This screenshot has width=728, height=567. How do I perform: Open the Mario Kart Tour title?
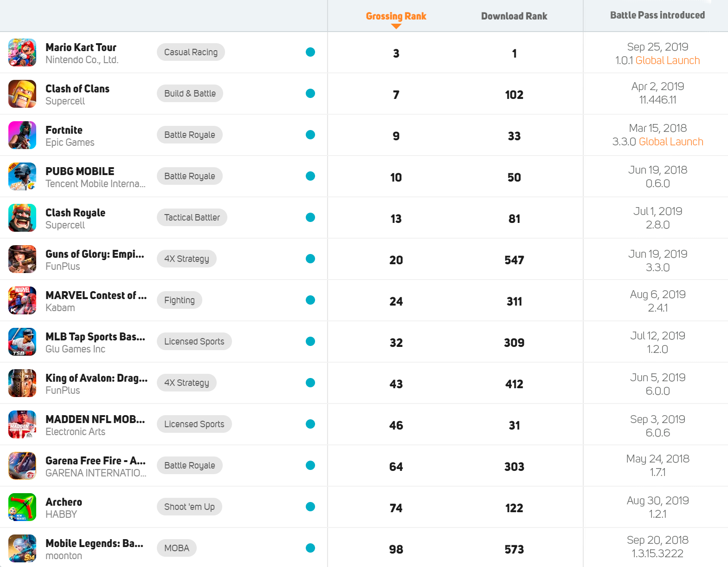(81, 47)
